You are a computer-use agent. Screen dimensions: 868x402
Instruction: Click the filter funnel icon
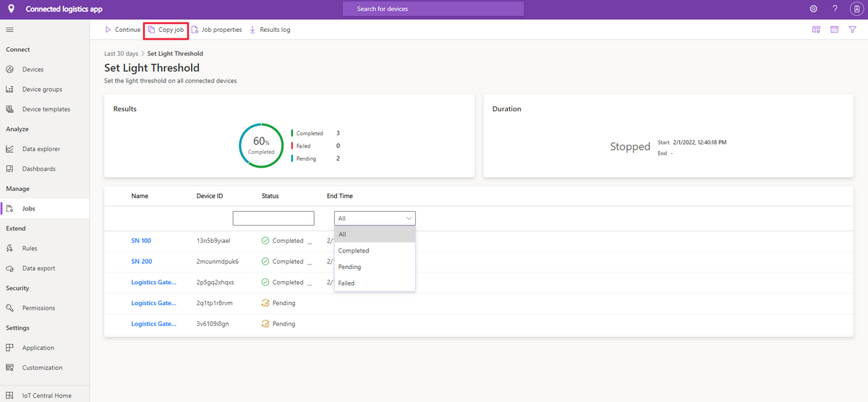(x=853, y=30)
